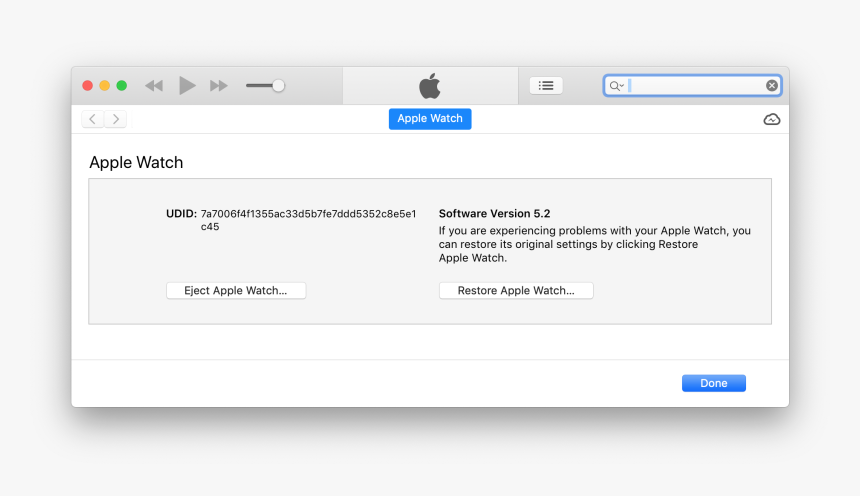Click the fast-forward playback button
This screenshot has height=496, width=860.
point(218,86)
